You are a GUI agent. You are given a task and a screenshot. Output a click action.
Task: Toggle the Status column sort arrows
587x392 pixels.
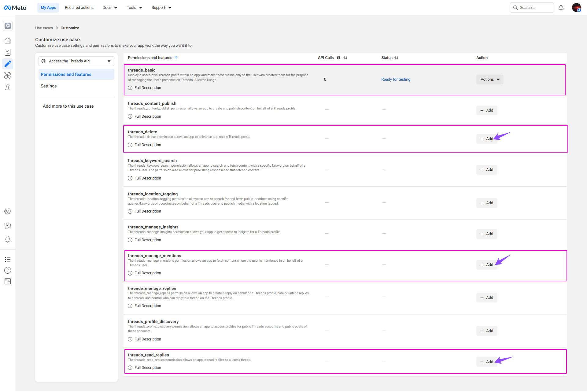pyautogui.click(x=396, y=58)
